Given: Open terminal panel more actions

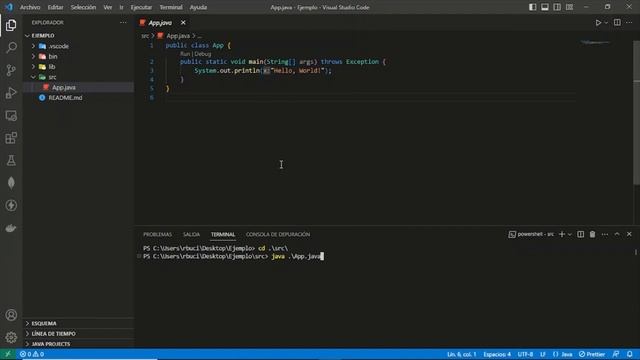Looking at the screenshot, I should click(605, 234).
